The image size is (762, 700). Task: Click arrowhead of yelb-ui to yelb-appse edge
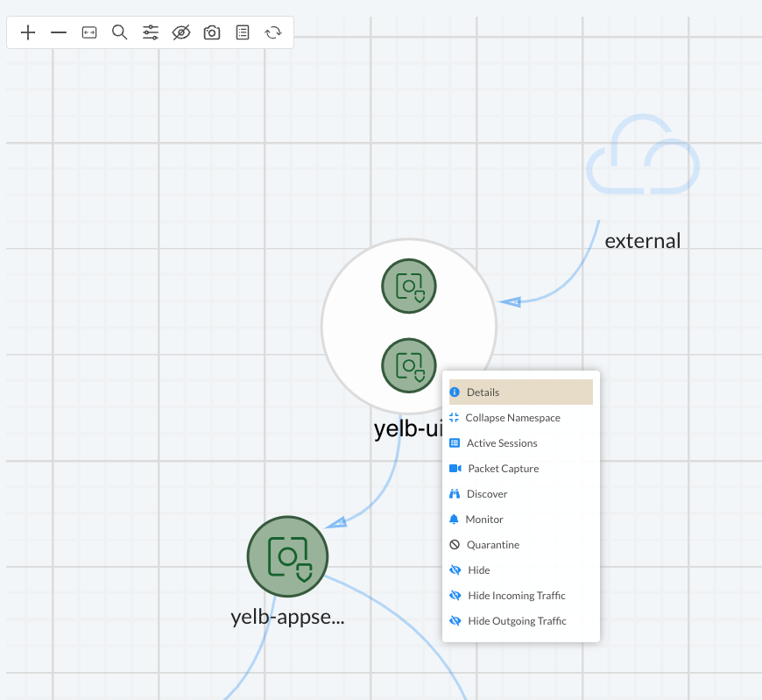tap(337, 522)
